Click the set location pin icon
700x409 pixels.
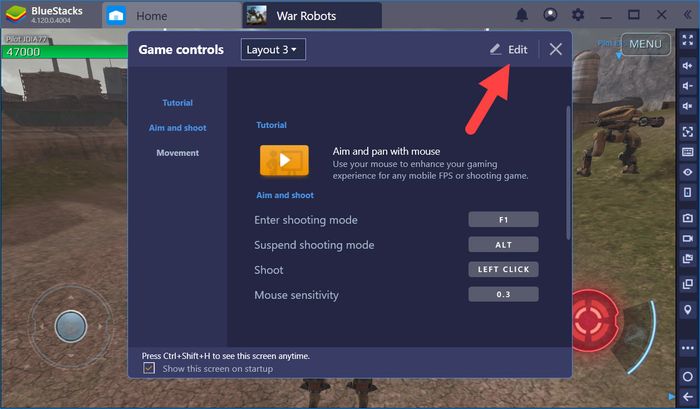coord(688,309)
